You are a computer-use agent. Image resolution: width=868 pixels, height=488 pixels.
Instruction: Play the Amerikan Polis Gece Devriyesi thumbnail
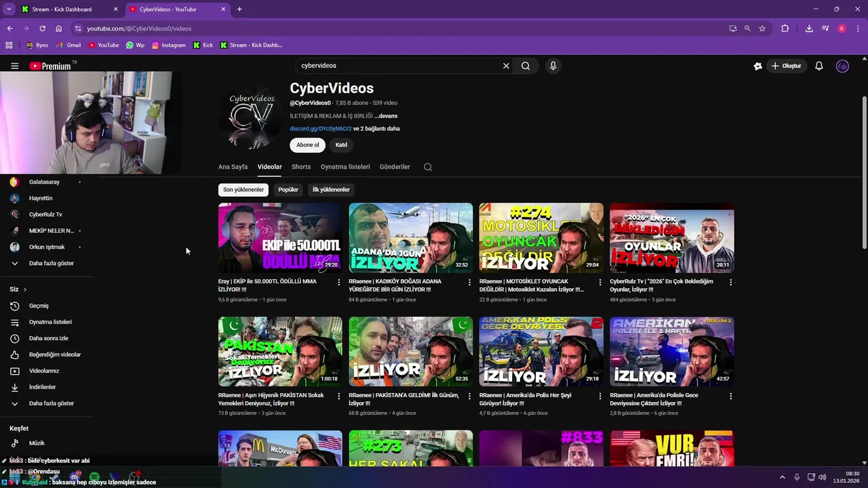click(541, 352)
